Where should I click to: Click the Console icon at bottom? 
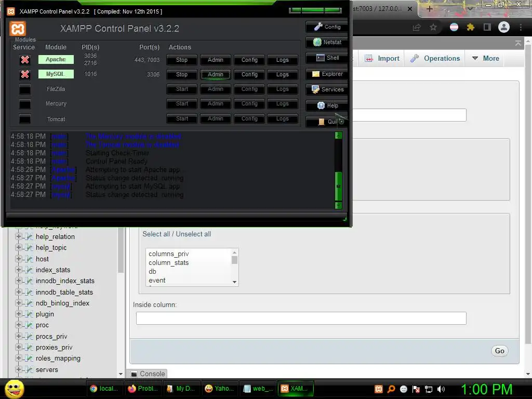[135, 374]
